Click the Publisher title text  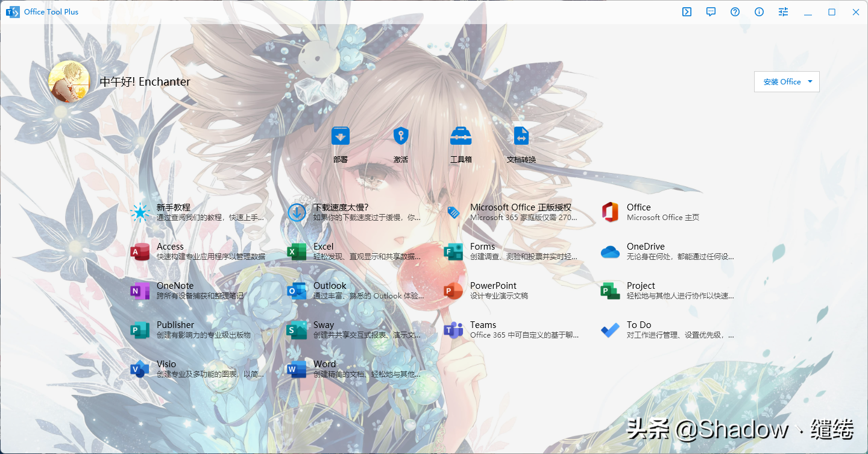175,325
